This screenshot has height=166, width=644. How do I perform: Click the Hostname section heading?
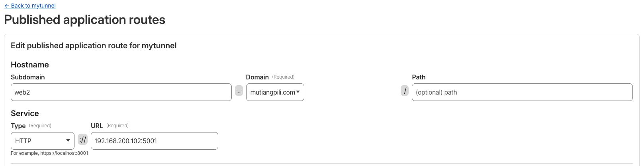pos(30,65)
